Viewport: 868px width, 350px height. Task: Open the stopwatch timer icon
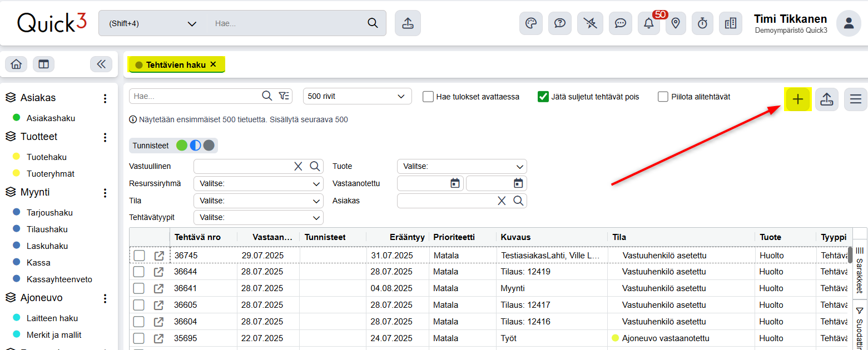[x=702, y=23]
